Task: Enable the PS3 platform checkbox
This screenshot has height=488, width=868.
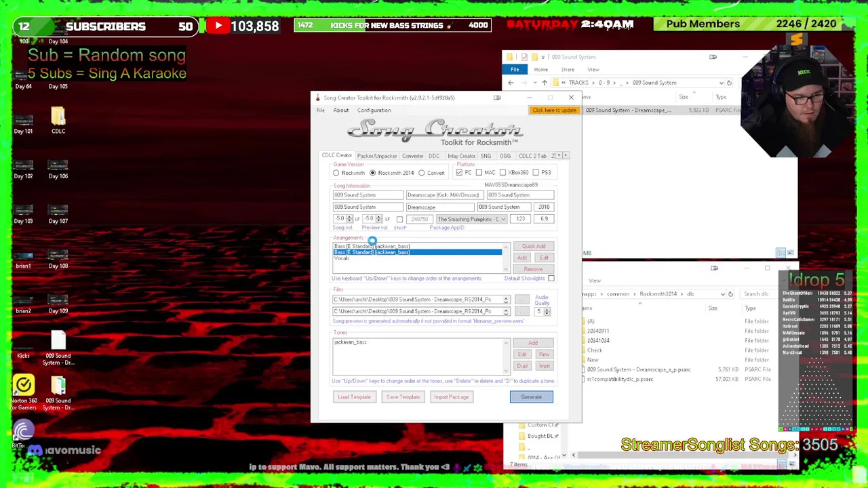Action: [x=536, y=173]
